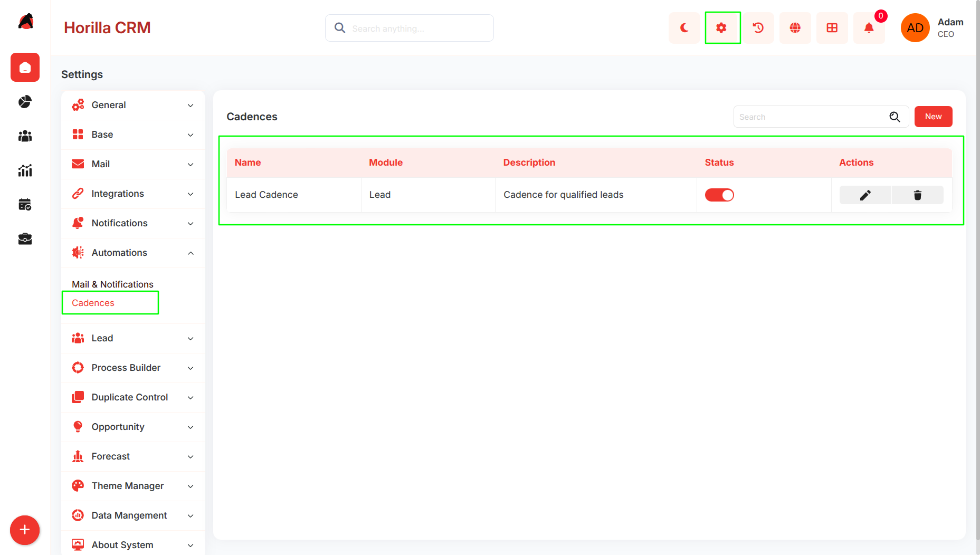The width and height of the screenshot is (980, 555).
Task: Open recent history clock icon
Action: (x=758, y=28)
